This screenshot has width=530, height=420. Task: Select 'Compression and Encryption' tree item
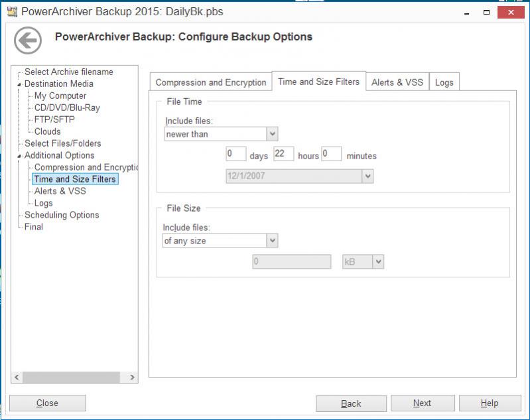[86, 167]
